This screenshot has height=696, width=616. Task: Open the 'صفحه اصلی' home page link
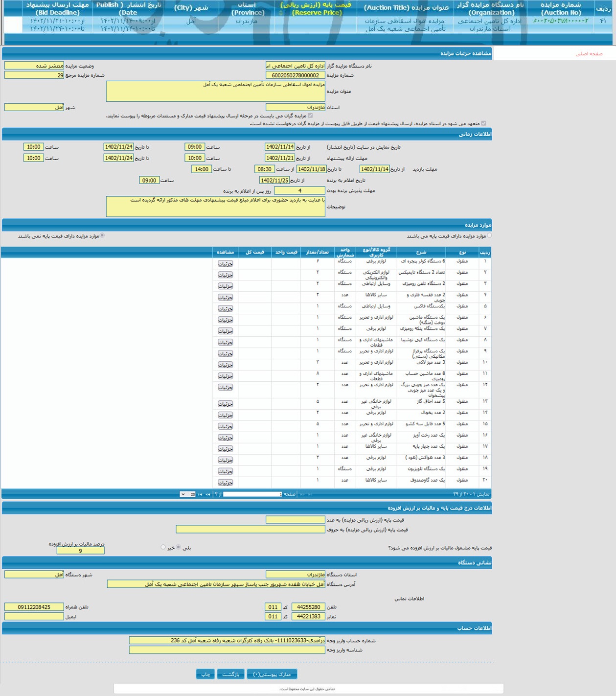tap(589, 54)
